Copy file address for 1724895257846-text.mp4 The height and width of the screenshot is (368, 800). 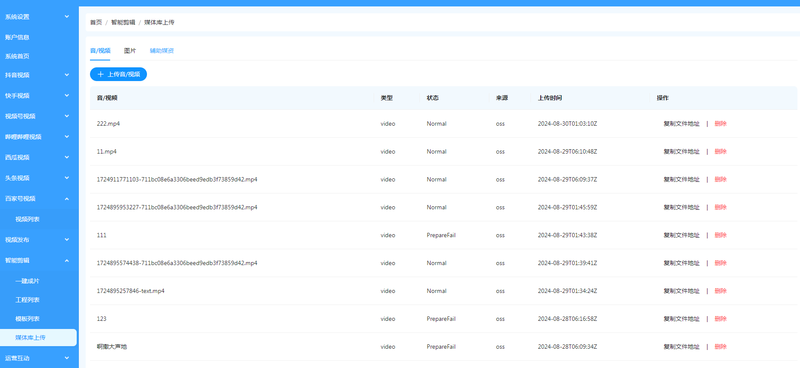tap(682, 291)
